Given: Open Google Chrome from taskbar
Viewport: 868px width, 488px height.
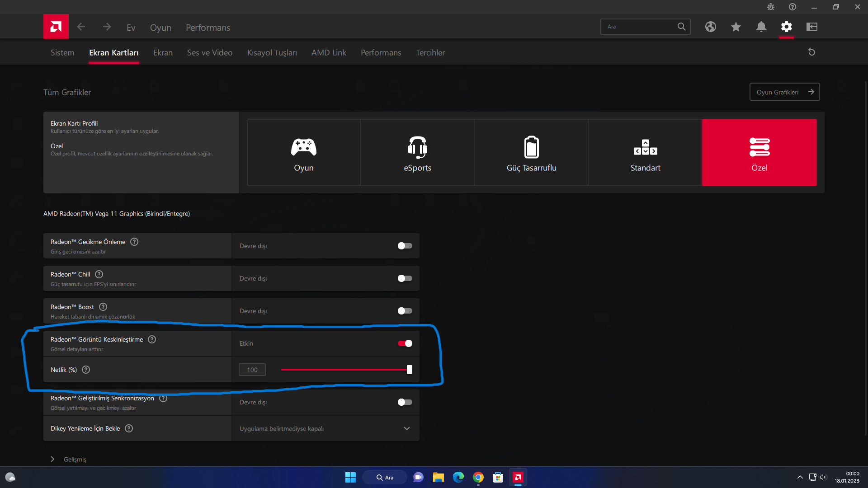Looking at the screenshot, I should pos(478,477).
